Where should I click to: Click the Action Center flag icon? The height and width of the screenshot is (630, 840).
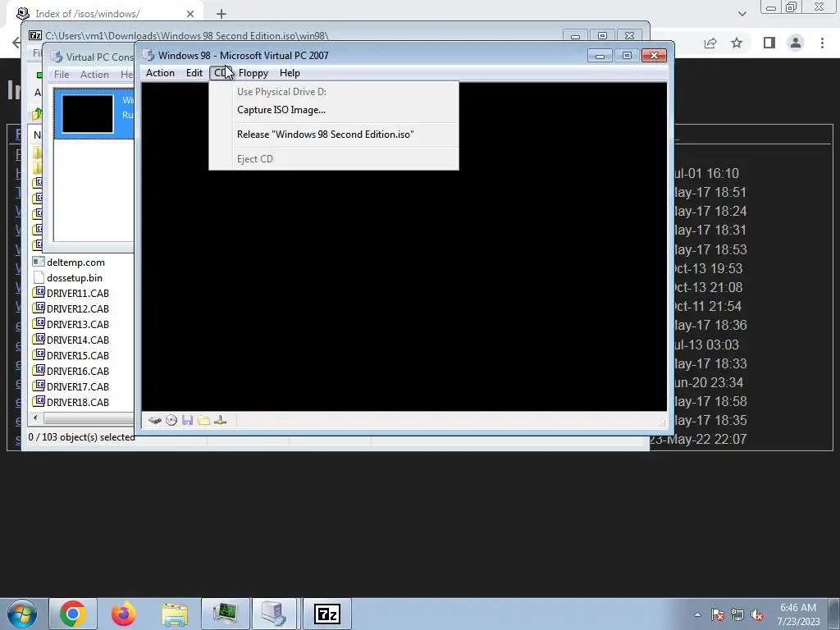pyautogui.click(x=718, y=614)
